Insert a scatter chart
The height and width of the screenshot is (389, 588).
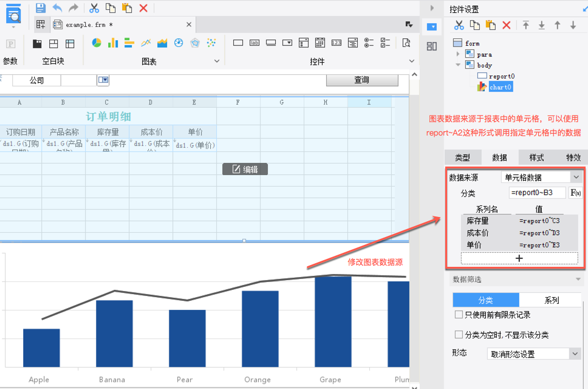(x=211, y=43)
